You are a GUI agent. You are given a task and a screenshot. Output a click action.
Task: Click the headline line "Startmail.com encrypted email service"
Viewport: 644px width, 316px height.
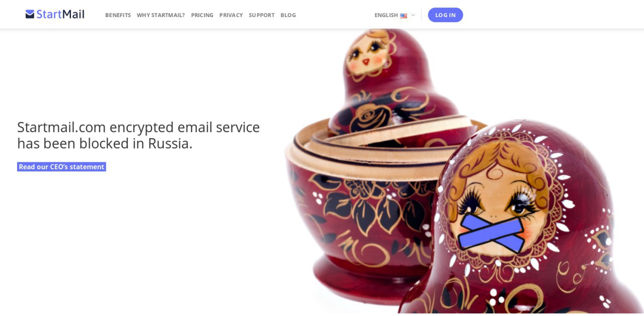pyautogui.click(x=138, y=127)
